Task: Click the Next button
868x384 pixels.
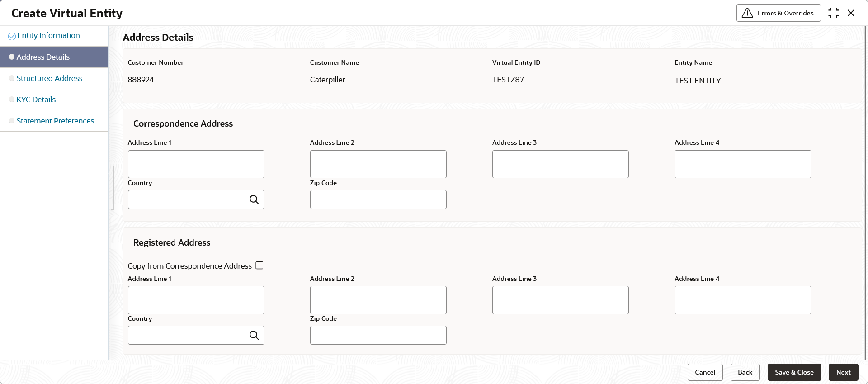Action: pos(843,372)
